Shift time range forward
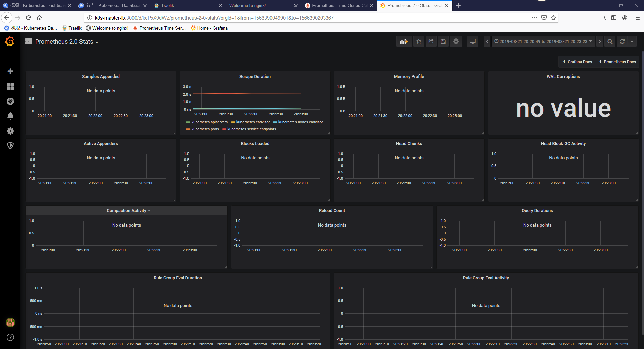This screenshot has width=644, height=349. pyautogui.click(x=600, y=41)
